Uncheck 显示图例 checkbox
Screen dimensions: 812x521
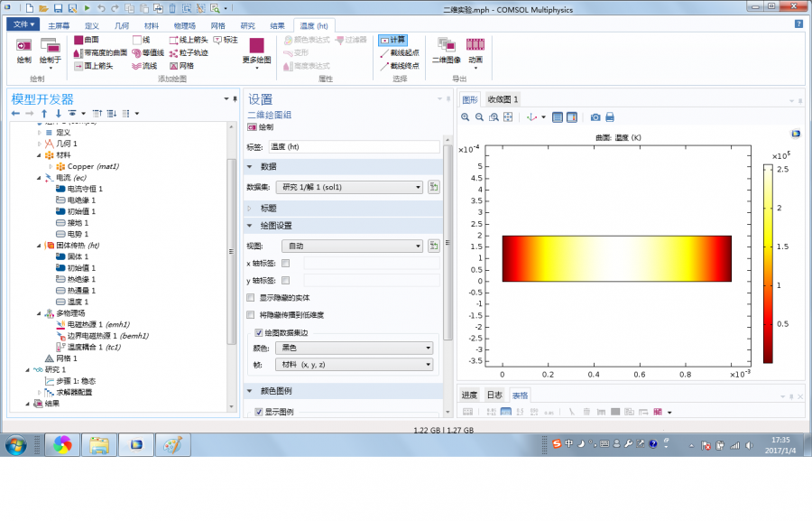pos(259,412)
